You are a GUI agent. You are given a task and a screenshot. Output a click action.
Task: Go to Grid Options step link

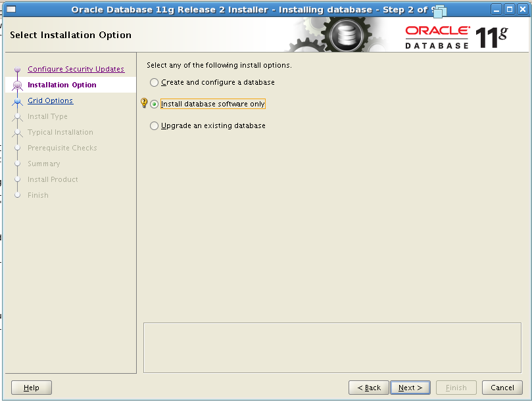pyautogui.click(x=50, y=100)
